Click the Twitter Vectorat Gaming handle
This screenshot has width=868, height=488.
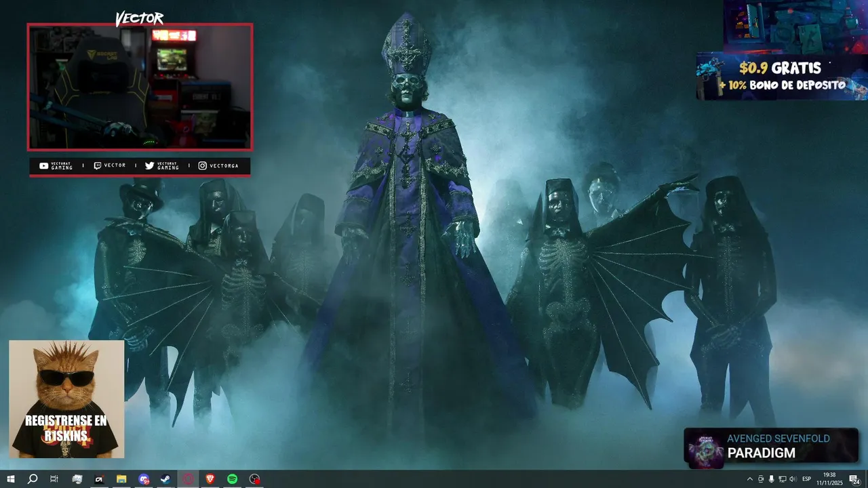(x=162, y=165)
